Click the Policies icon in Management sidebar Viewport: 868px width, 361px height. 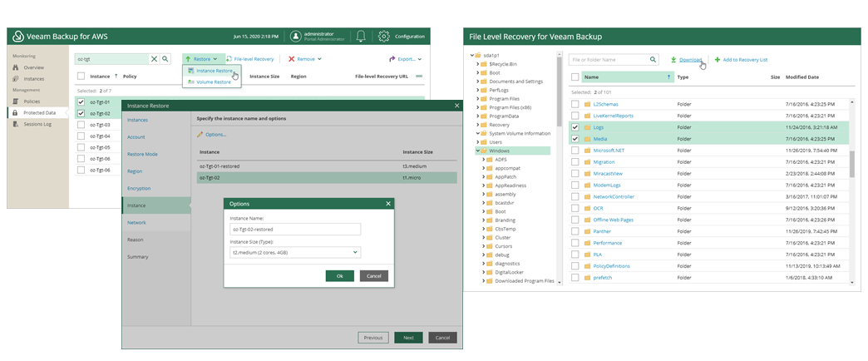(16, 101)
